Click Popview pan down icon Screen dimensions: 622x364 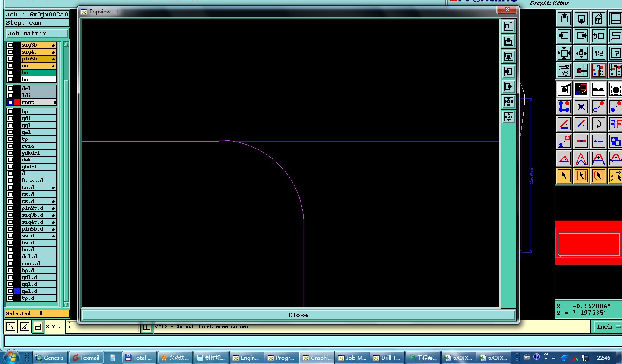[x=509, y=57]
